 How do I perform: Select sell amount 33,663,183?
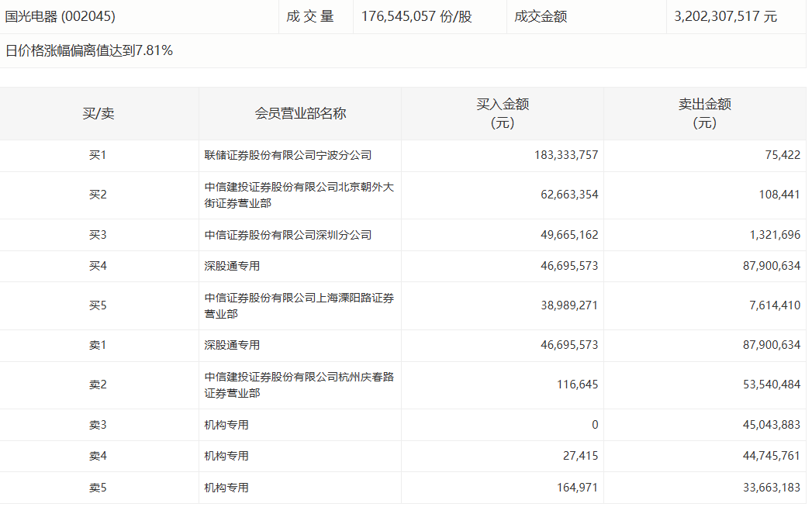coord(772,488)
